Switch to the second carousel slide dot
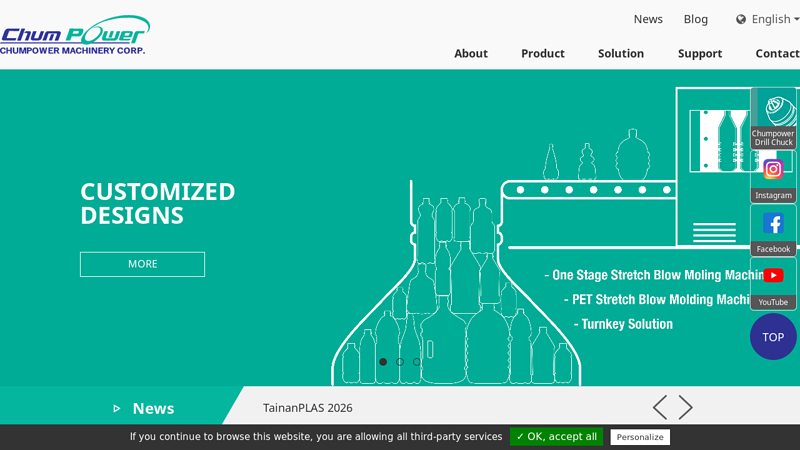This screenshot has width=800, height=450. tap(400, 362)
